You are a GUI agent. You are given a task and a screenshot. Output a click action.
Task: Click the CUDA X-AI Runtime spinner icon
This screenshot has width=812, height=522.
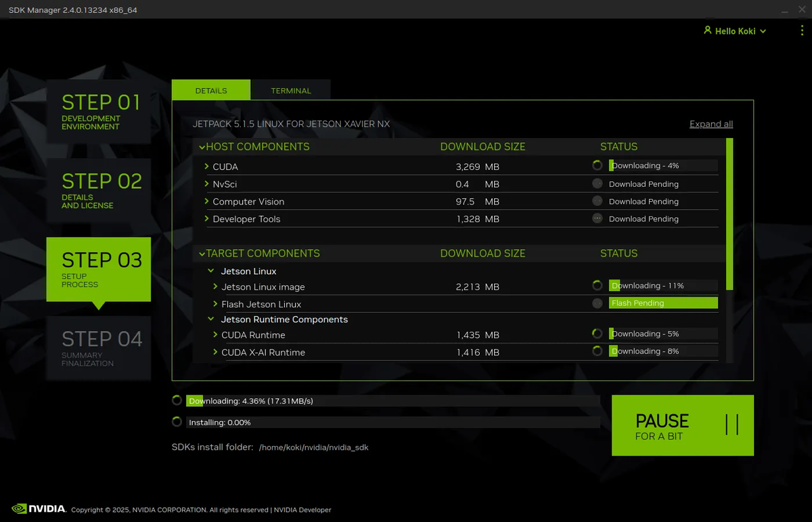click(x=597, y=351)
